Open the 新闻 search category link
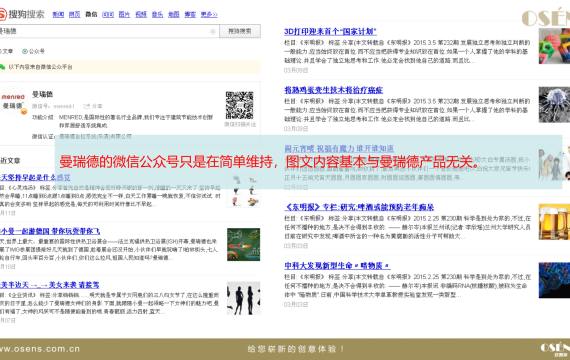This screenshot has height=360, width=570. (58, 15)
